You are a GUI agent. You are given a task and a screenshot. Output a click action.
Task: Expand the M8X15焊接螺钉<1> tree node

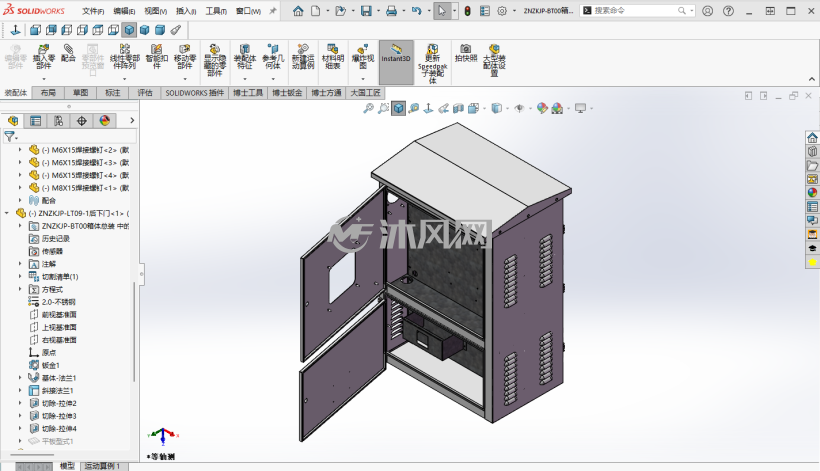pos(20,188)
